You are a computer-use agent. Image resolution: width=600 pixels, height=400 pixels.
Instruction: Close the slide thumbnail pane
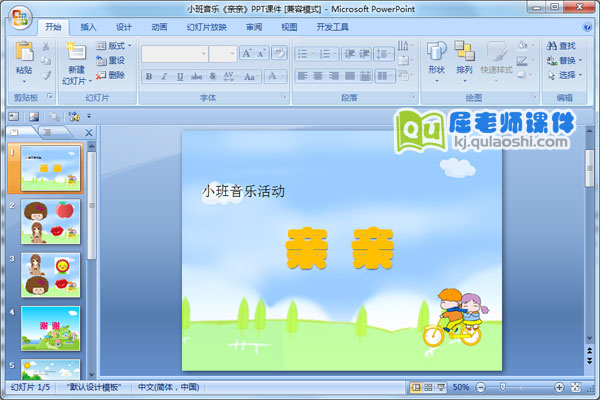[89, 133]
